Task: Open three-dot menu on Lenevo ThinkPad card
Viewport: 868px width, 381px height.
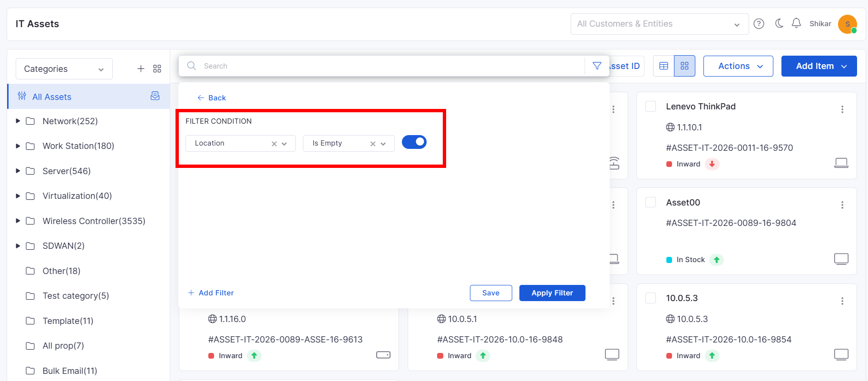Action: [842, 109]
